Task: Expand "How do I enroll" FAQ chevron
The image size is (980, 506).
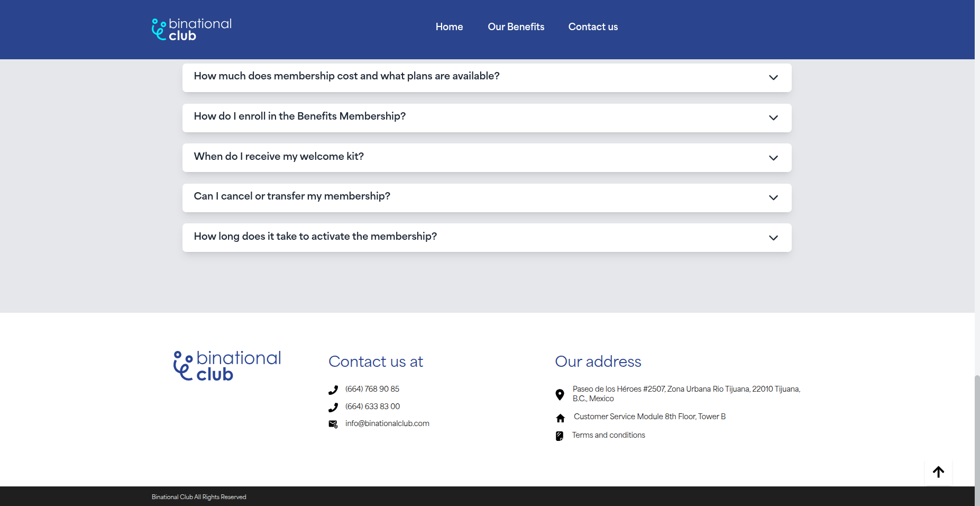Action: coord(773,118)
